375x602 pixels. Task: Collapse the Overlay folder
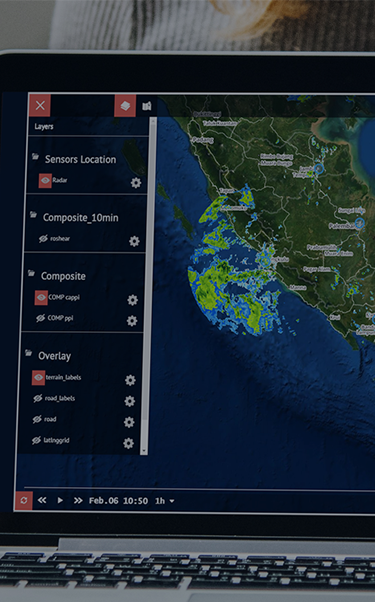(28, 352)
